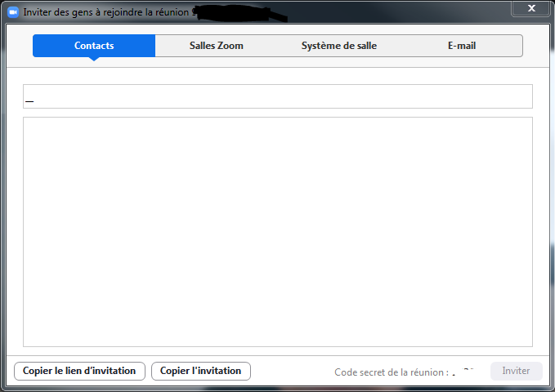
Task: Open the Salles Zoom tab
Action: pyautogui.click(x=217, y=46)
